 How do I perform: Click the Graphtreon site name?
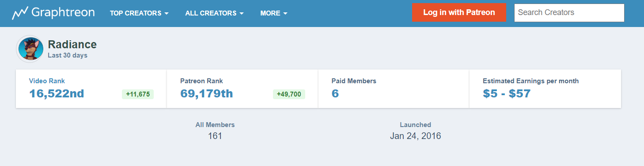(63, 13)
